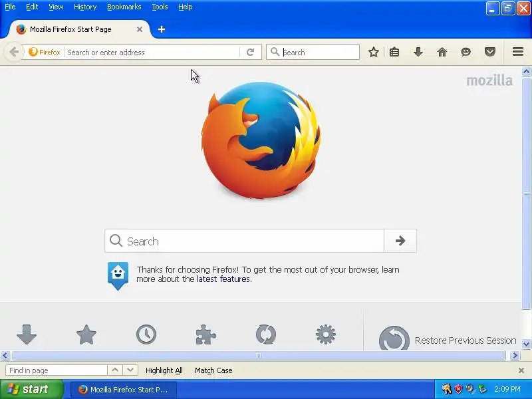Click the Firefox globe logo
Screen dimensions: 532x399
[x=261, y=140]
